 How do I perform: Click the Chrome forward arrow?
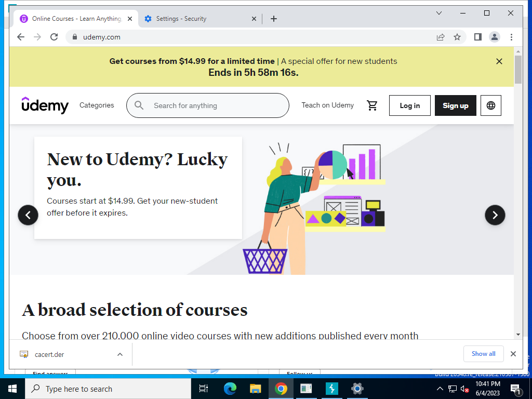(37, 37)
